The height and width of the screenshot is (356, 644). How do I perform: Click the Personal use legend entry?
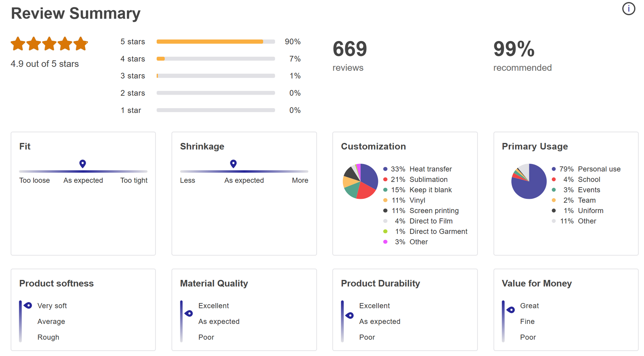599,169
